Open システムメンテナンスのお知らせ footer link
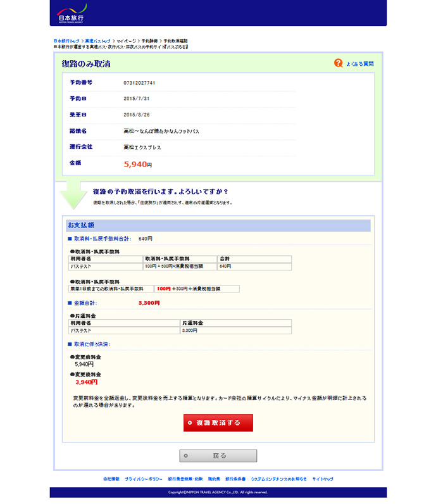 point(279,479)
